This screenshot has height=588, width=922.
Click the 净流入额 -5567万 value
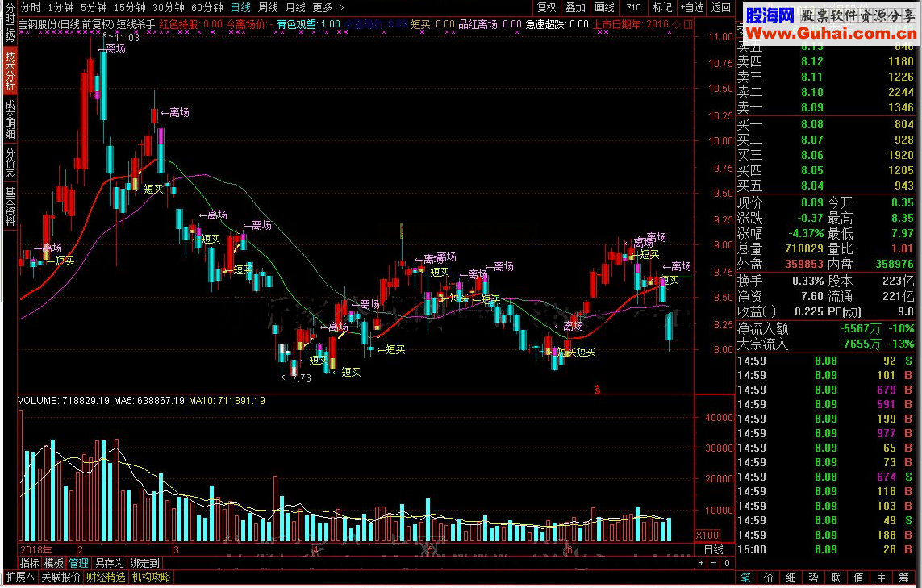[860, 329]
